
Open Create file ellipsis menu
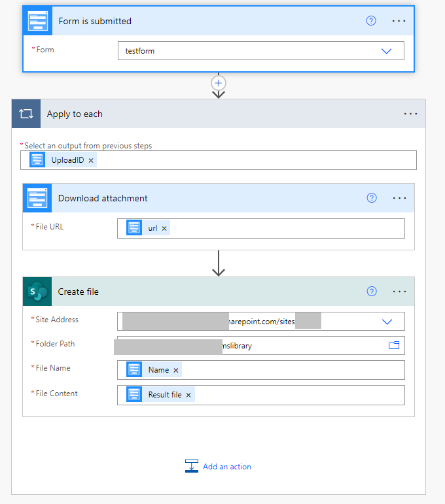(x=399, y=292)
